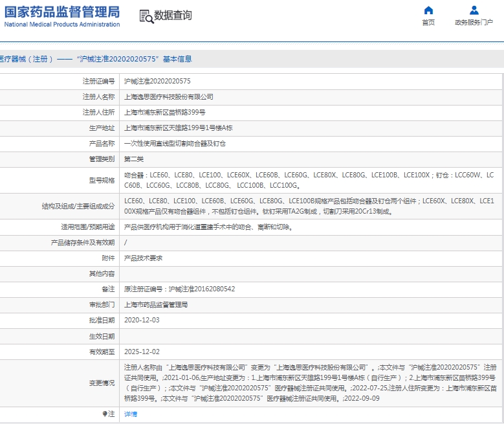
Task: Click the 注册证编号 row label
Action: tap(99, 81)
